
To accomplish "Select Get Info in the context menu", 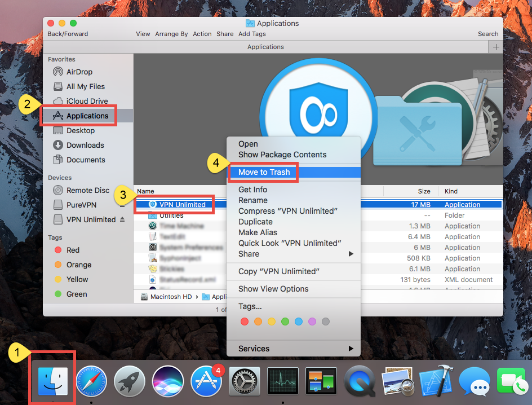I will (252, 190).
